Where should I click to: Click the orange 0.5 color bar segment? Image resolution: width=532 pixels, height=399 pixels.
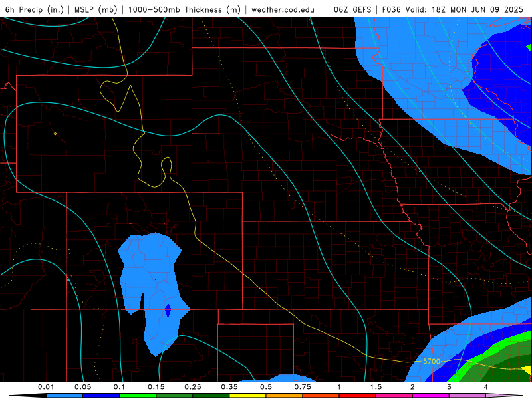[x=285, y=396]
